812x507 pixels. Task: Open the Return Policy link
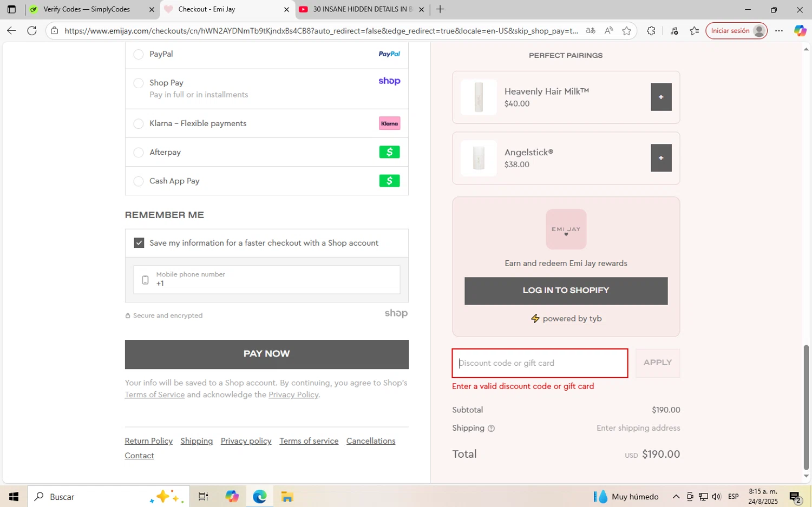click(x=149, y=441)
